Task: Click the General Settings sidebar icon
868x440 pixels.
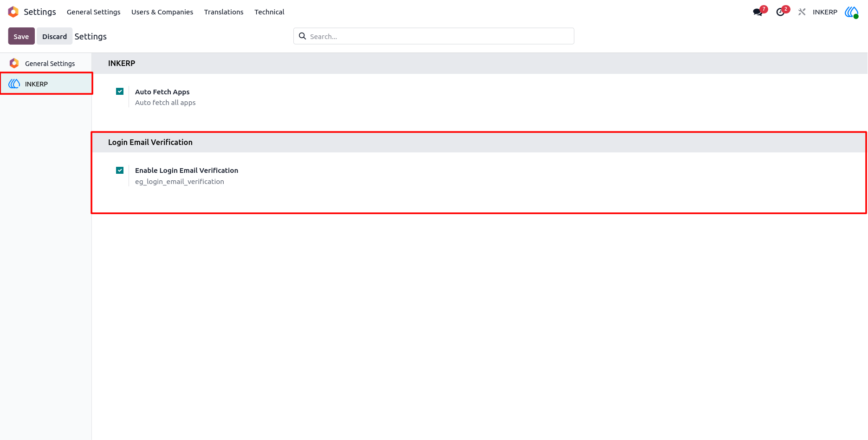Action: click(x=14, y=63)
